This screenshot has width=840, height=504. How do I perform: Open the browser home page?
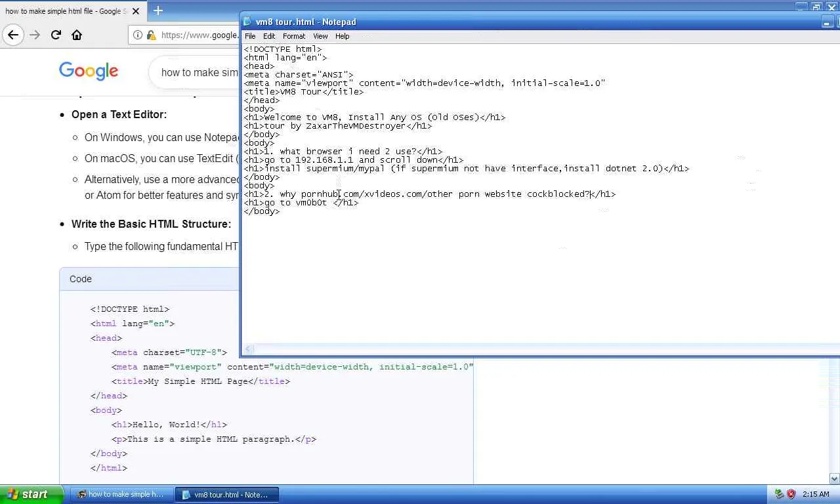tap(77, 35)
